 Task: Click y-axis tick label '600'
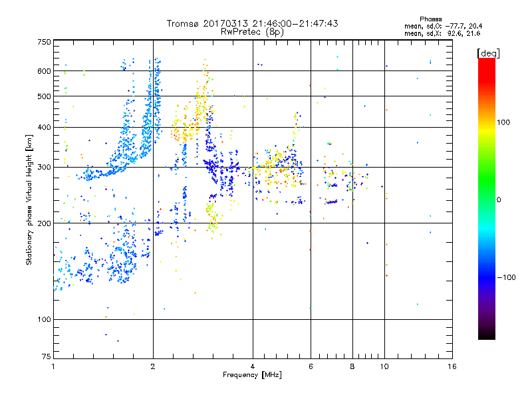coord(44,71)
